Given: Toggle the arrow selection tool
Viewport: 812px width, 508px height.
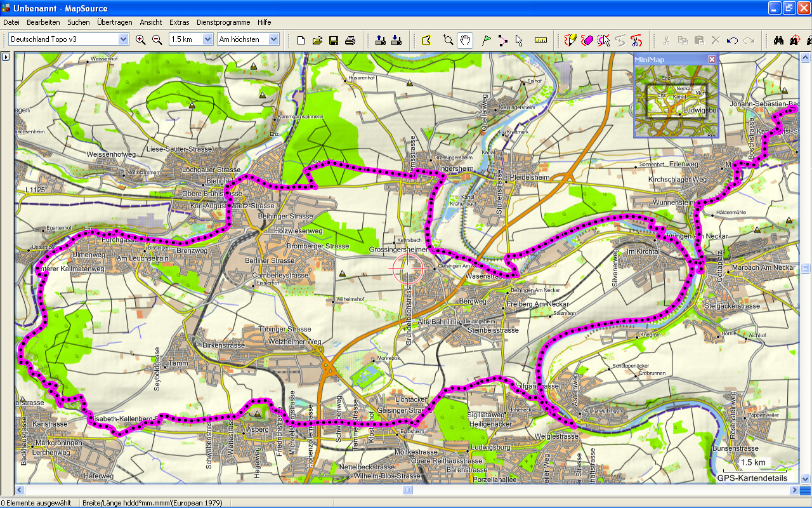Looking at the screenshot, I should click(x=519, y=40).
